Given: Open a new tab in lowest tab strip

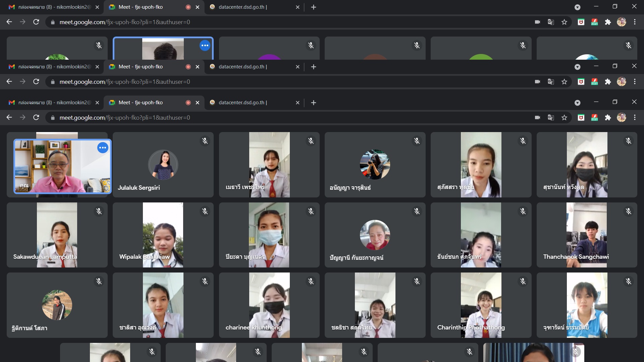Looking at the screenshot, I should coord(314,103).
